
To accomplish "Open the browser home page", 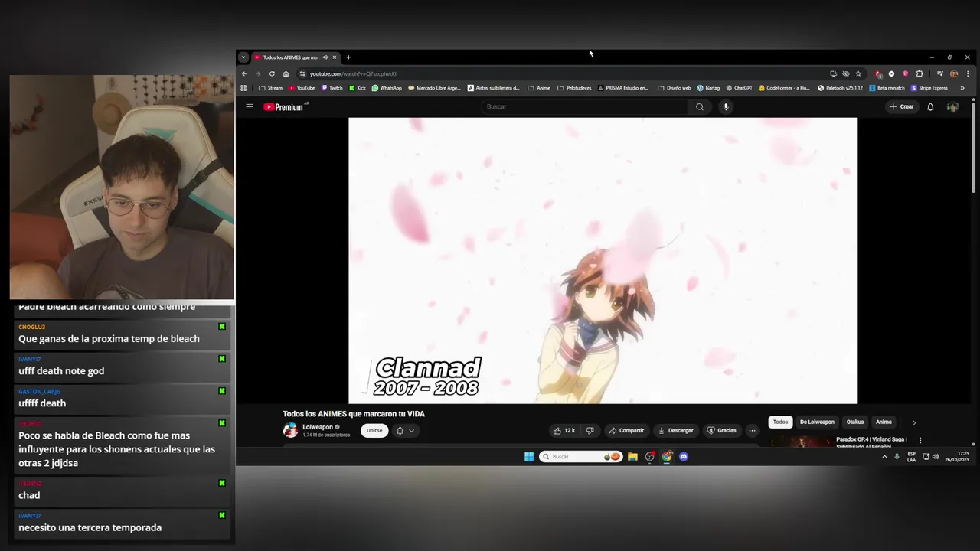I will coord(286,73).
